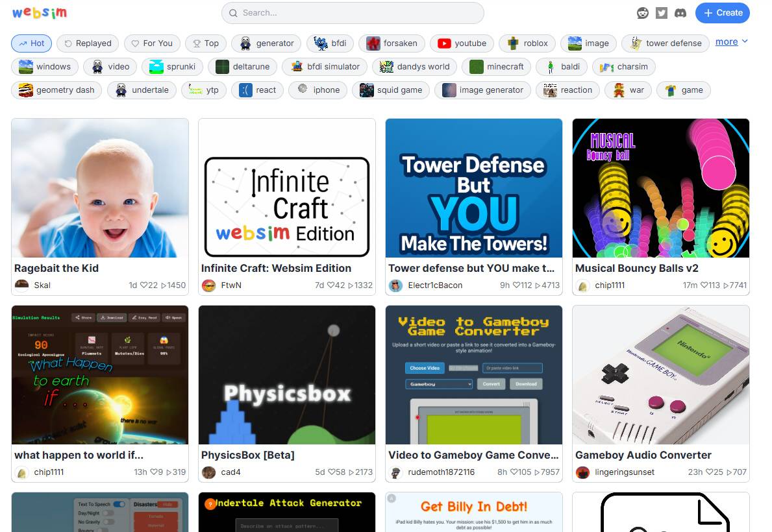Screen dimensions: 772x532
Task: Select the Hot tab
Action: pos(32,43)
